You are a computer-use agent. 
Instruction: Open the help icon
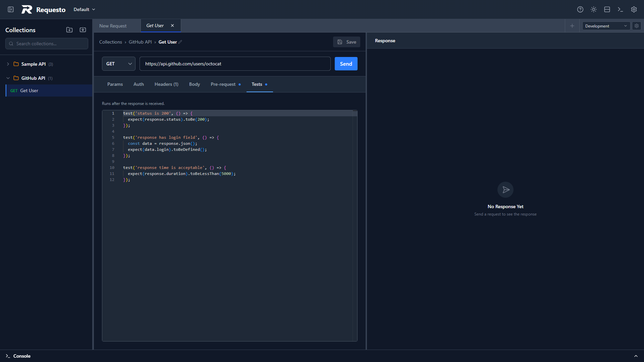(x=580, y=9)
